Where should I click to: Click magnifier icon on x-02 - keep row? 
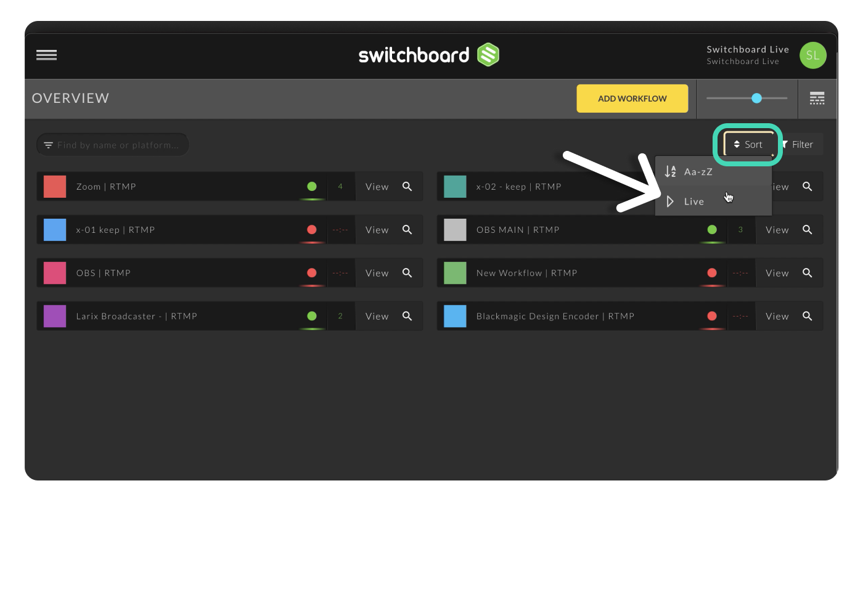[x=808, y=186]
